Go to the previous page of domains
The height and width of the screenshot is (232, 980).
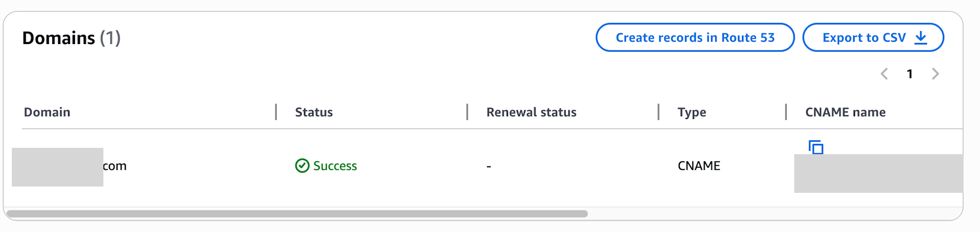point(884,74)
